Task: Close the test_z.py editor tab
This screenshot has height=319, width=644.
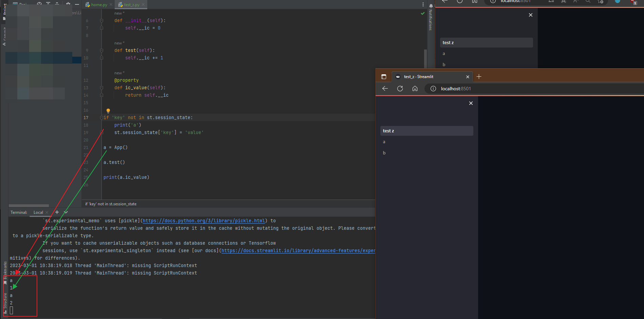Action: coord(143,5)
